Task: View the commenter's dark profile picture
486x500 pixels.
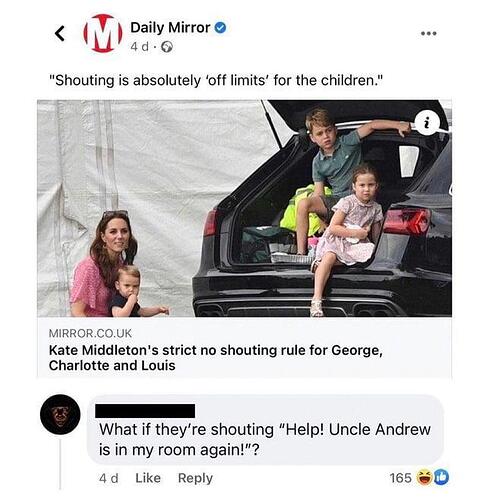Action: pos(60,414)
